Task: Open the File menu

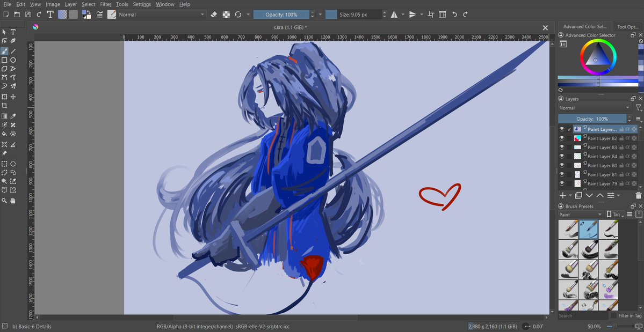Action: [8, 4]
